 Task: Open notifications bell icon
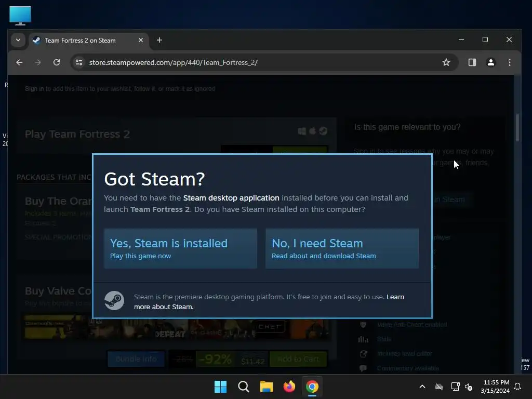coord(518,387)
